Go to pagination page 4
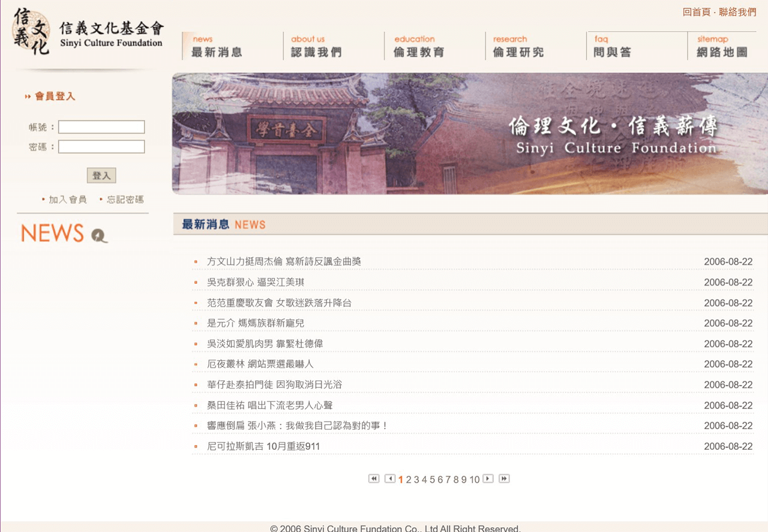Image resolution: width=768 pixels, height=532 pixels. [x=424, y=479]
